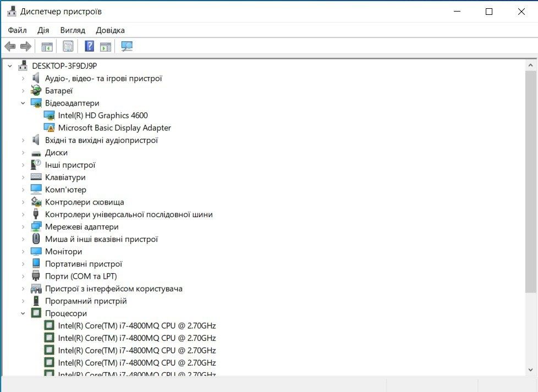Click the Порти (COM та LPT) icon

[36, 276]
